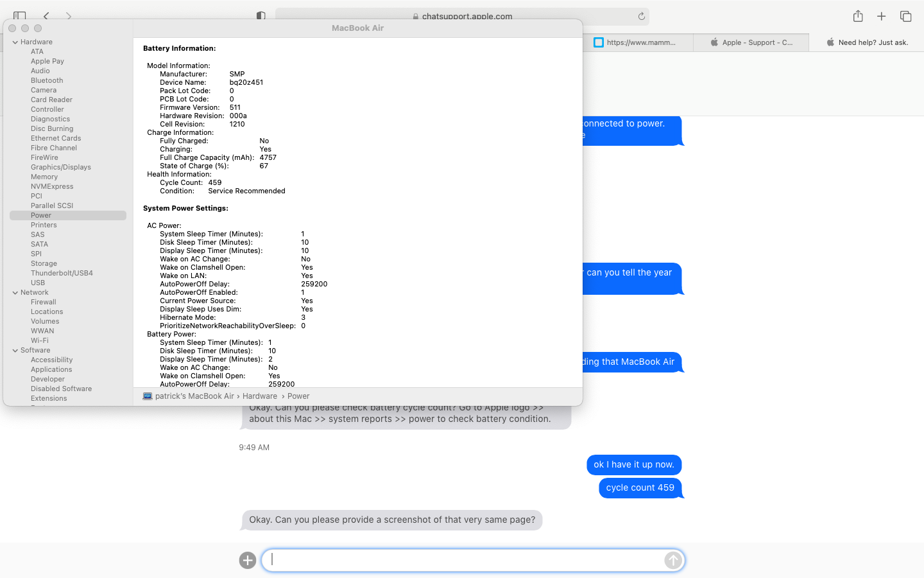Select Apple Pay in the sidebar
Screen dimensions: 924x578
(47, 62)
